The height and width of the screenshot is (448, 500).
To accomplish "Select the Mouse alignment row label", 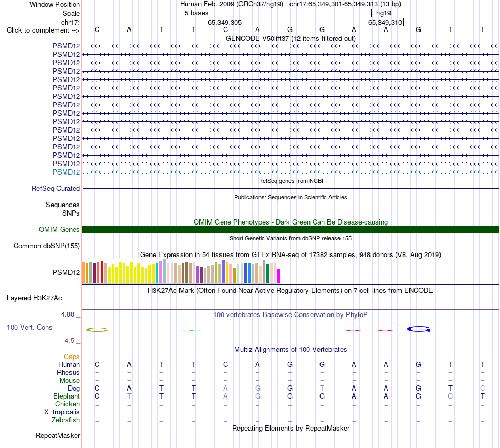I will click(69, 381).
